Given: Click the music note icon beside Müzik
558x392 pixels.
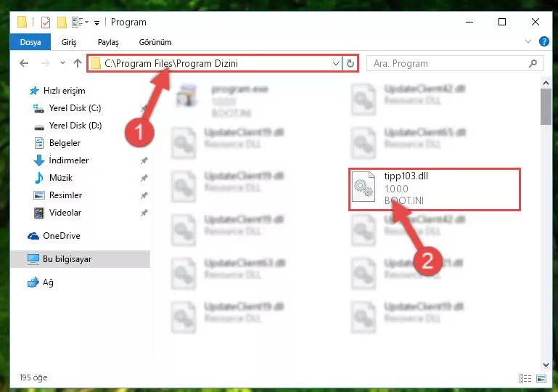Looking at the screenshot, I should point(38,178).
